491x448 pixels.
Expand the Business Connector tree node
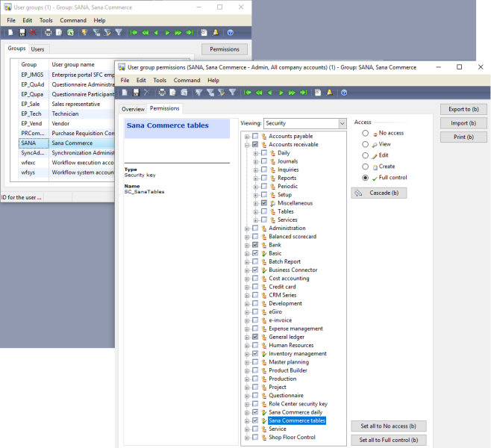(247, 270)
